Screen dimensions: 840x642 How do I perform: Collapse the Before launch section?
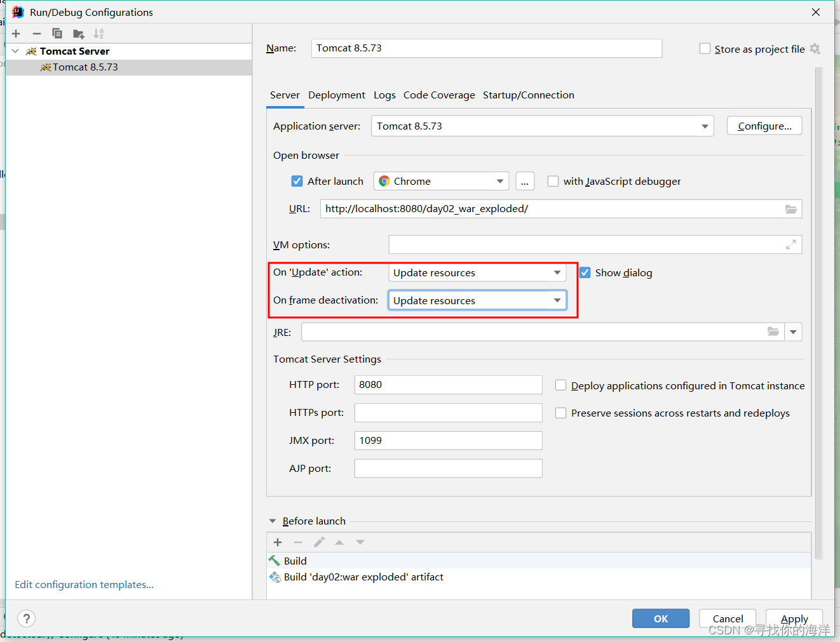[x=273, y=521]
